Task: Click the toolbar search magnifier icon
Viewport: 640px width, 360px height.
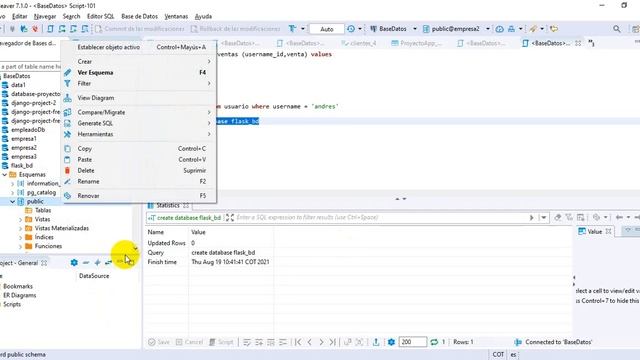Action: tap(617, 29)
